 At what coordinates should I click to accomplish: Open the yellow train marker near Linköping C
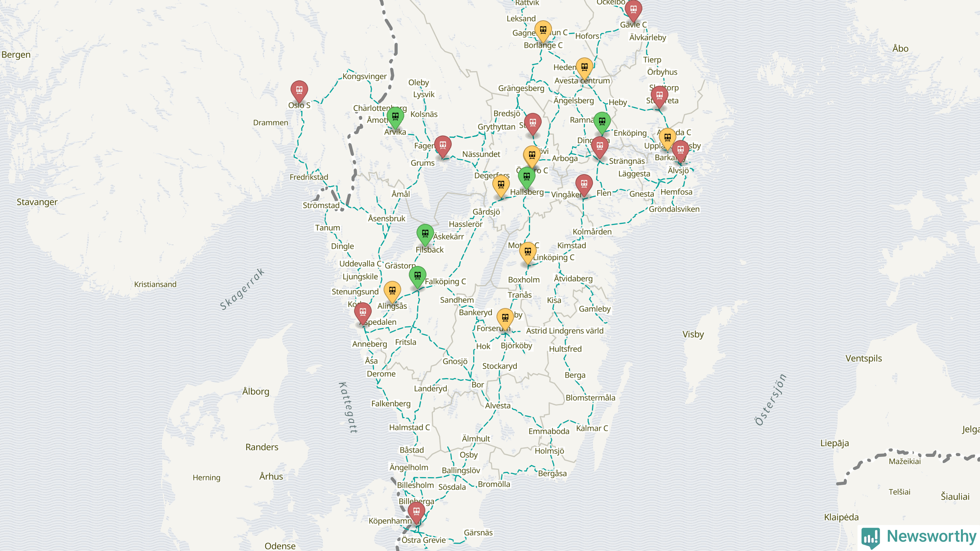pyautogui.click(x=528, y=252)
